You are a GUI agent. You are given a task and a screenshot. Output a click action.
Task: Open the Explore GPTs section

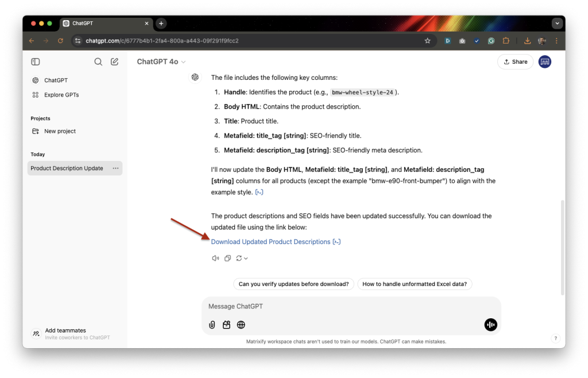[61, 95]
